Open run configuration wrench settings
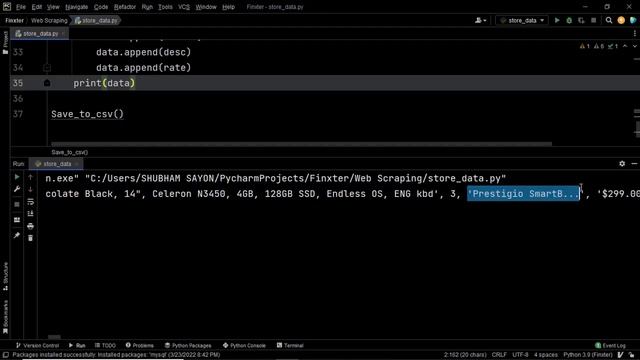 (17, 189)
